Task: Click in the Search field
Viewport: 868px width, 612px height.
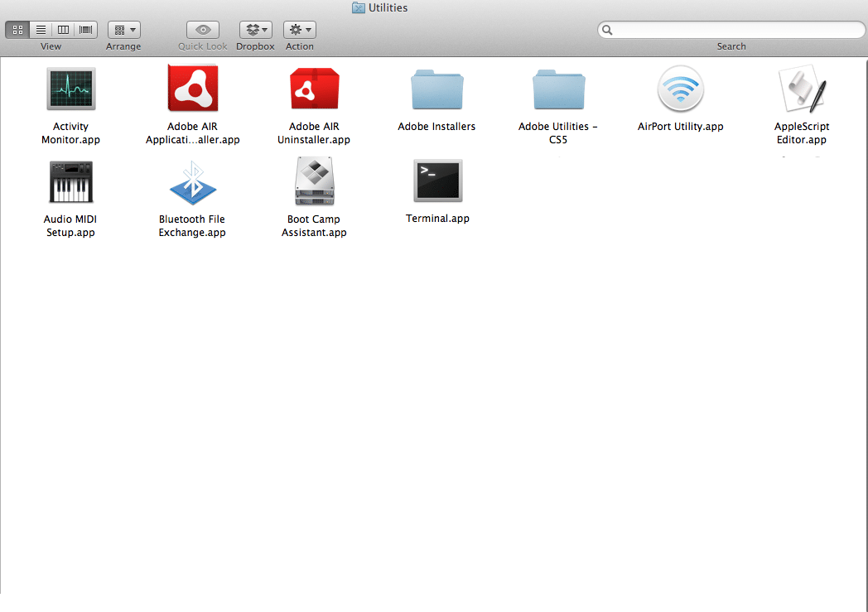Action: coord(731,30)
